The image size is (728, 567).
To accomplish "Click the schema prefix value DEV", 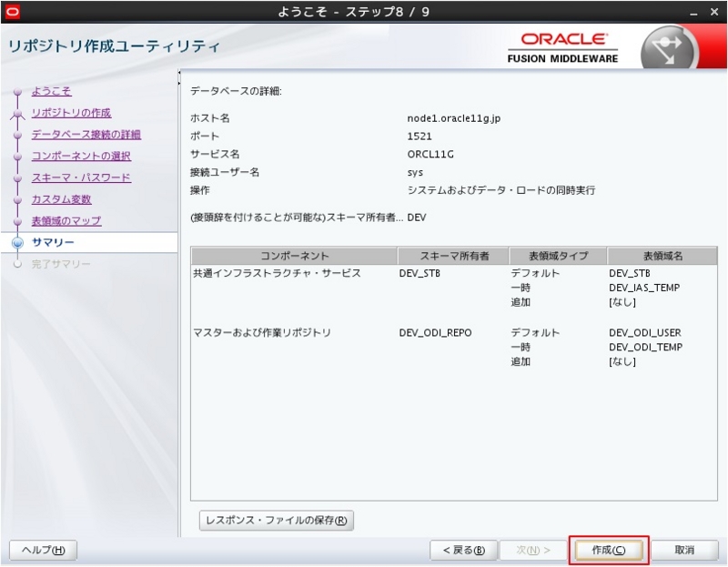I will click(417, 218).
